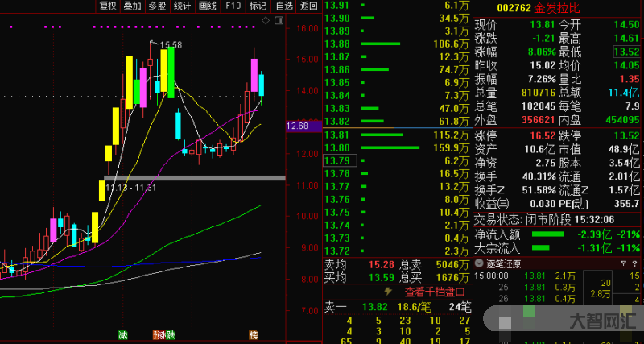The width and height of the screenshot is (644, 344).
Task: Open the 复权 adjustment menu
Action: [x=107, y=6]
